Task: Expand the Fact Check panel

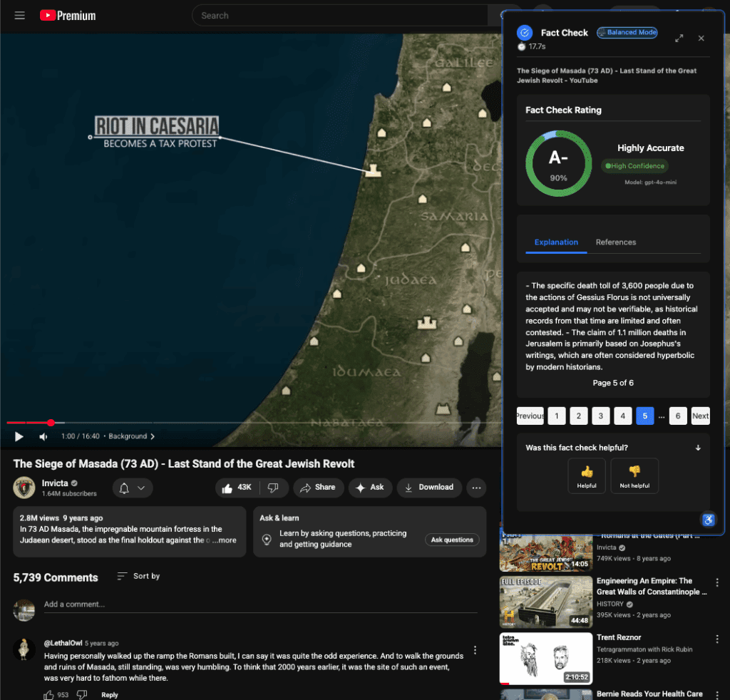Action: click(679, 38)
